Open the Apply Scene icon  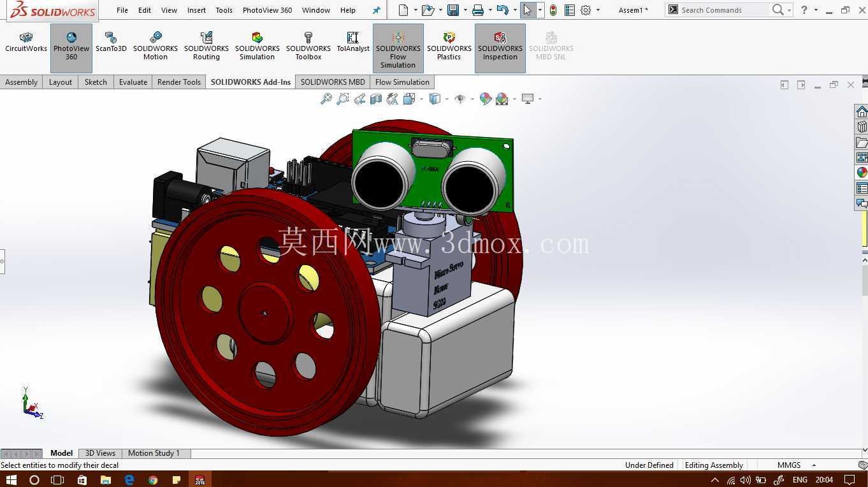[502, 99]
